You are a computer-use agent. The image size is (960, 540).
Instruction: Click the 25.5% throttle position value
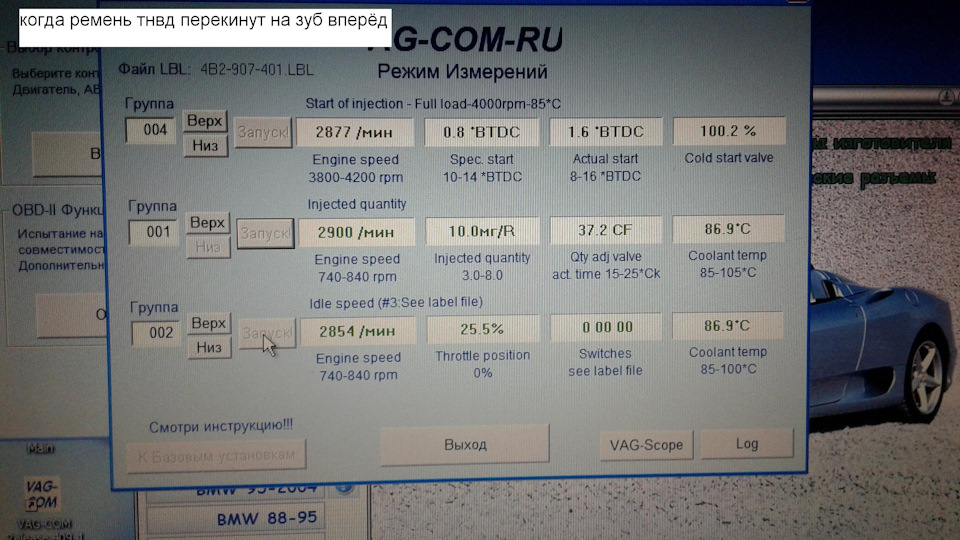(x=481, y=328)
